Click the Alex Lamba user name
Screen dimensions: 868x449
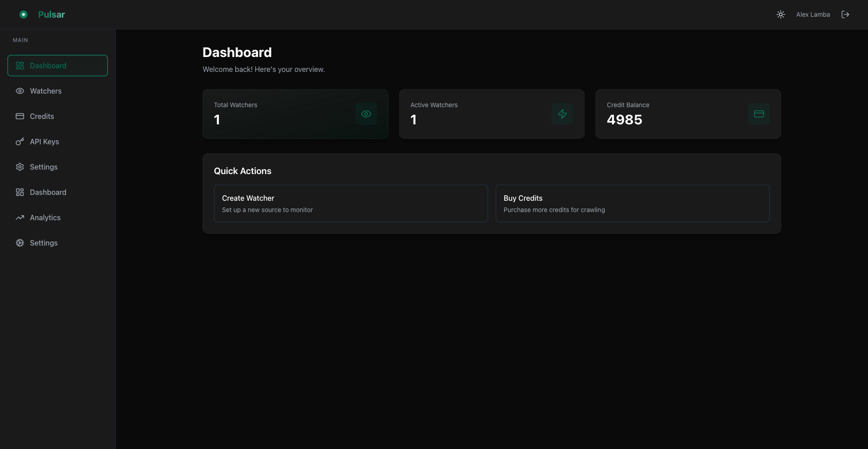point(812,14)
